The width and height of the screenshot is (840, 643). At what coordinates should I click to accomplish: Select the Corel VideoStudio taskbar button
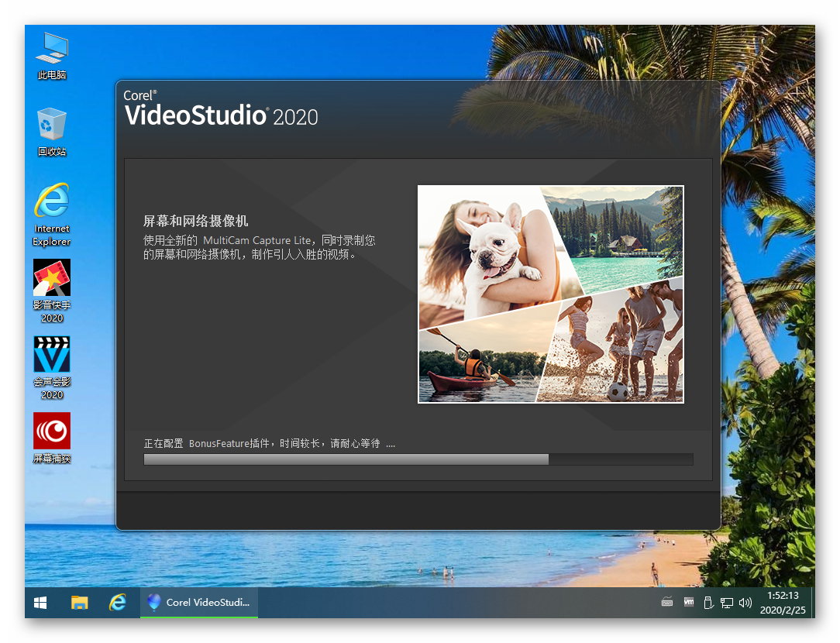click(x=199, y=603)
